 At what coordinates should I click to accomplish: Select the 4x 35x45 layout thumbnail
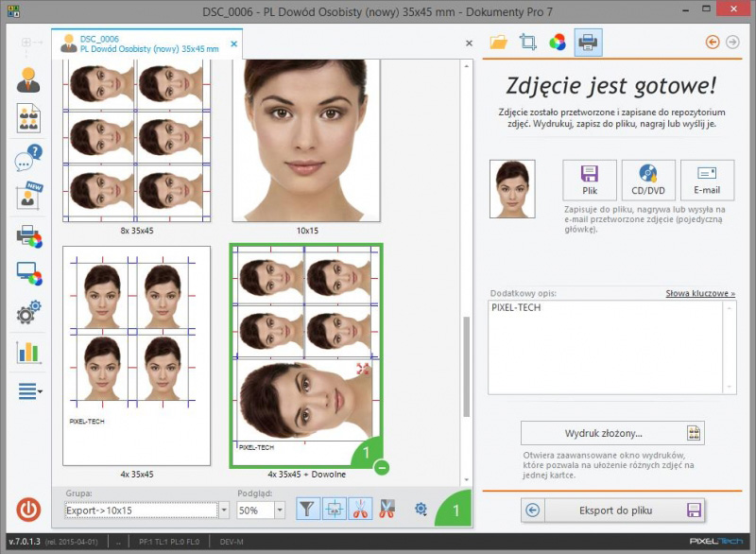pos(136,355)
